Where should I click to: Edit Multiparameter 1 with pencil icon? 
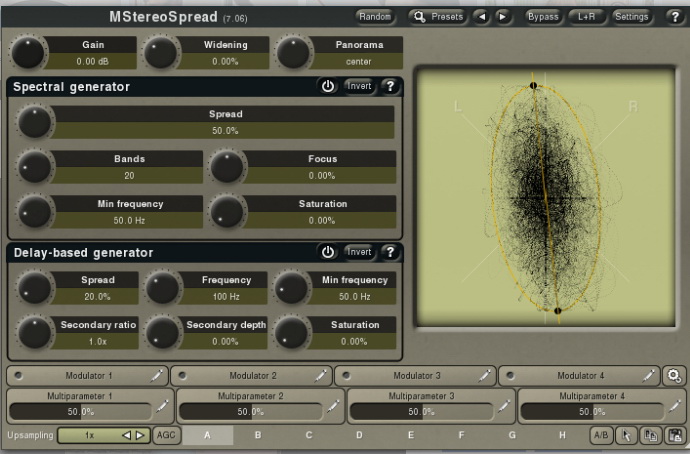(162, 406)
